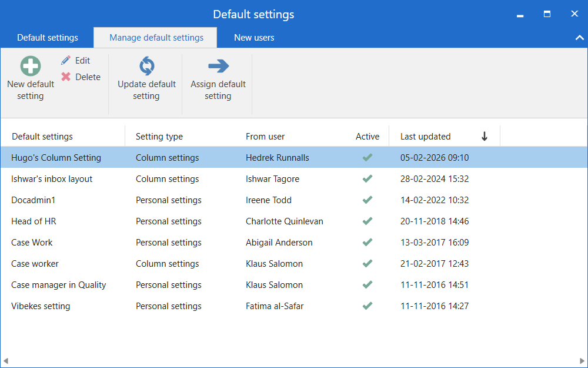Viewport: 588px width, 368px height.
Task: Sort by Last updated column header
Action: pyautogui.click(x=426, y=137)
